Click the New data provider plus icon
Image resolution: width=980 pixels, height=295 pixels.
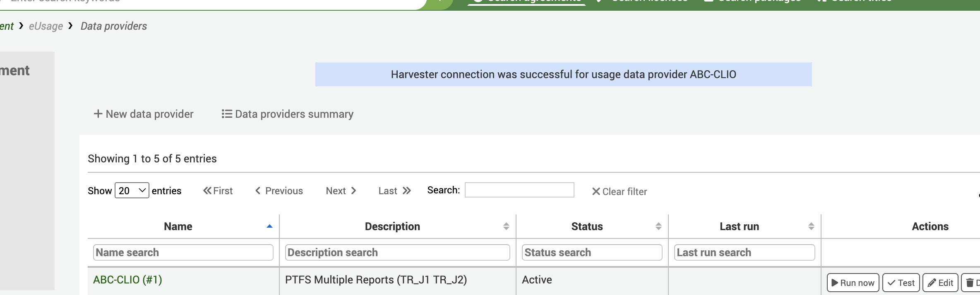pyautogui.click(x=98, y=114)
